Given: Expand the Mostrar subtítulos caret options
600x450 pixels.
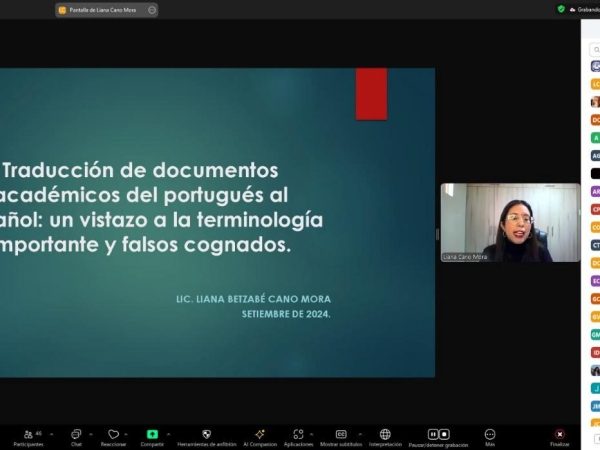Looking at the screenshot, I should coord(360,434).
